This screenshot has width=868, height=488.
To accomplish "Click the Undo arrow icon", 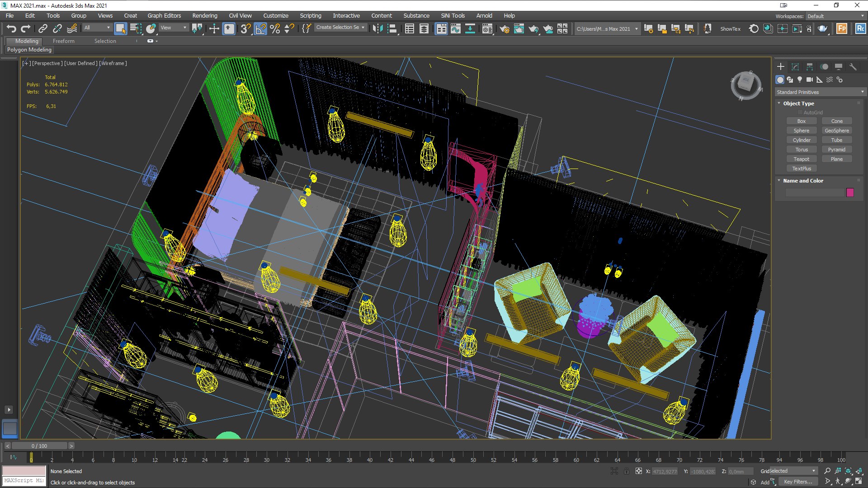I will click(11, 29).
